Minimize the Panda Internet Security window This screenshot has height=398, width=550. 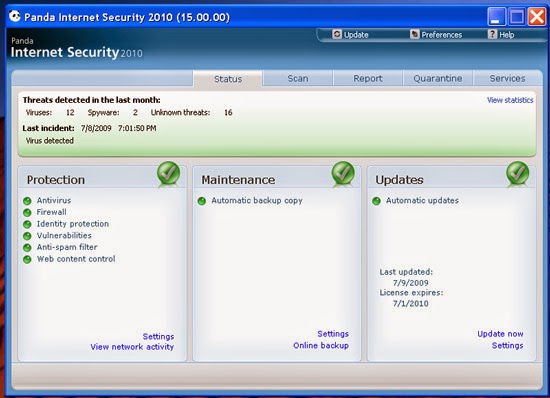pos(496,16)
